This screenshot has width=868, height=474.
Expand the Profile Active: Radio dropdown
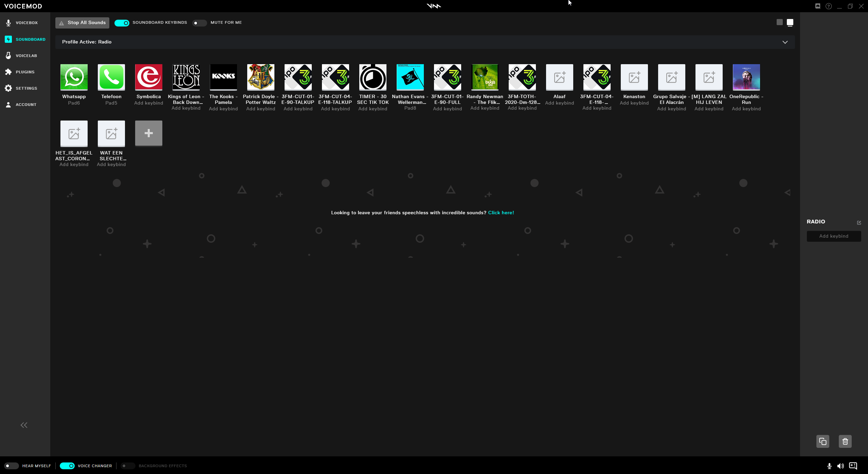(x=785, y=42)
